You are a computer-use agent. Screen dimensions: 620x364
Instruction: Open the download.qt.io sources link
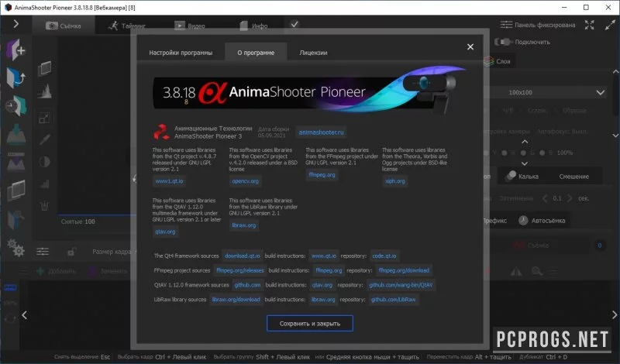[x=243, y=256]
